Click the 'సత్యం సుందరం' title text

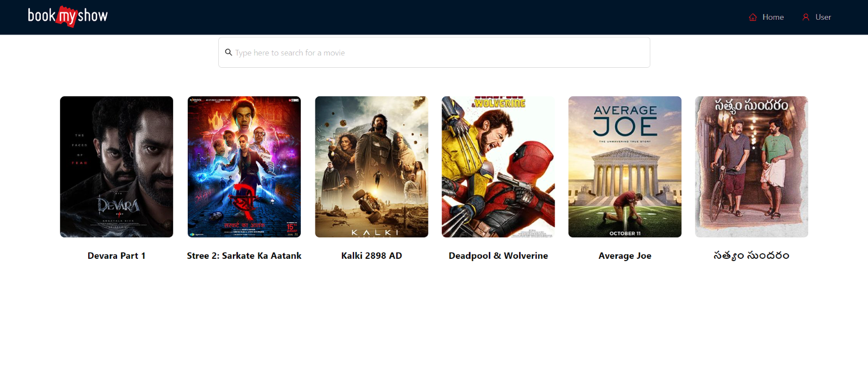(x=752, y=256)
